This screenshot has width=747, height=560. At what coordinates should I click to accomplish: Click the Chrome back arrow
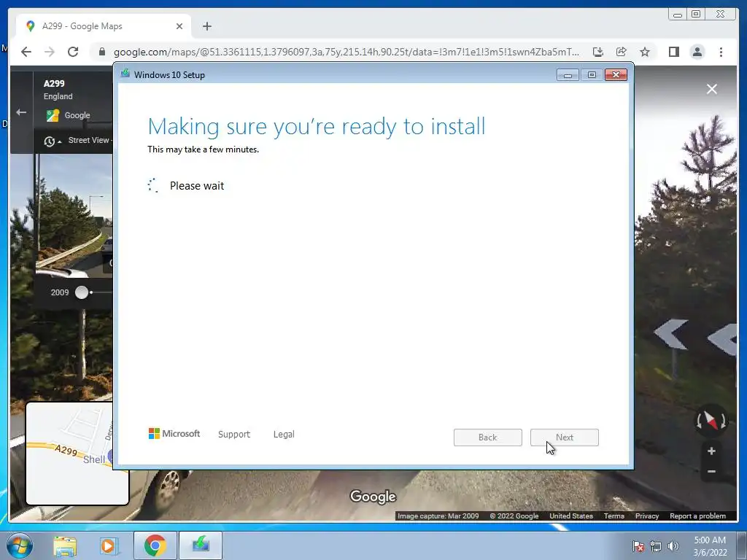(26, 52)
